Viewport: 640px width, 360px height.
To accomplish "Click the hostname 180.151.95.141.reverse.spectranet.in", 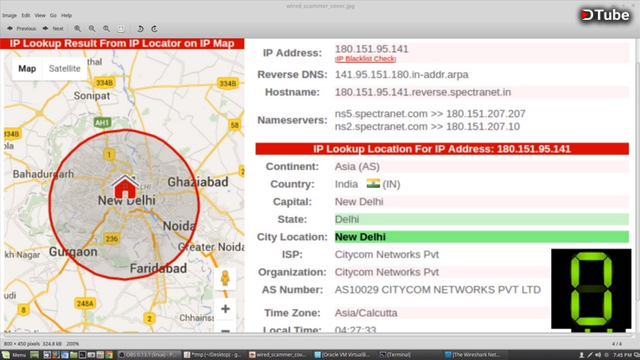I will pyautogui.click(x=423, y=92).
